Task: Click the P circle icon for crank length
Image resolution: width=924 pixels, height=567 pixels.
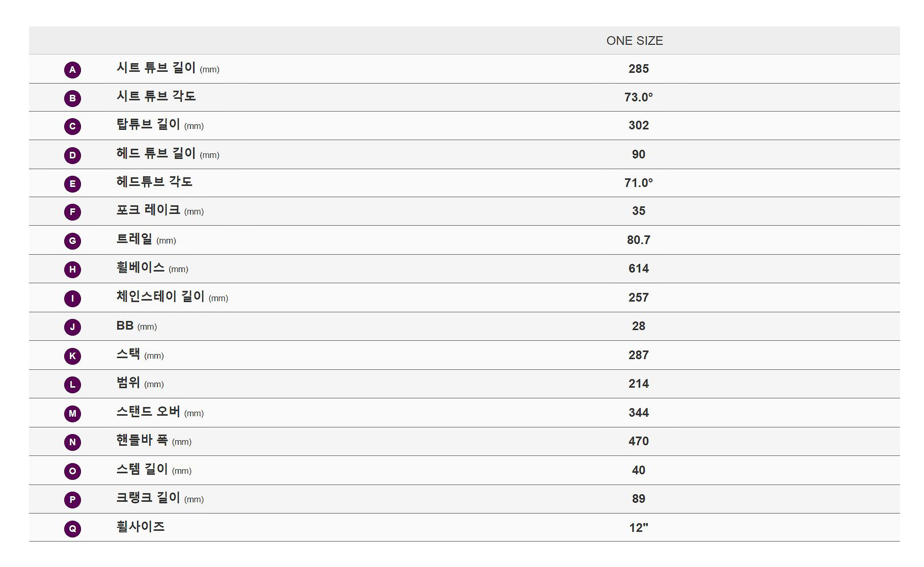Action: pyautogui.click(x=72, y=500)
